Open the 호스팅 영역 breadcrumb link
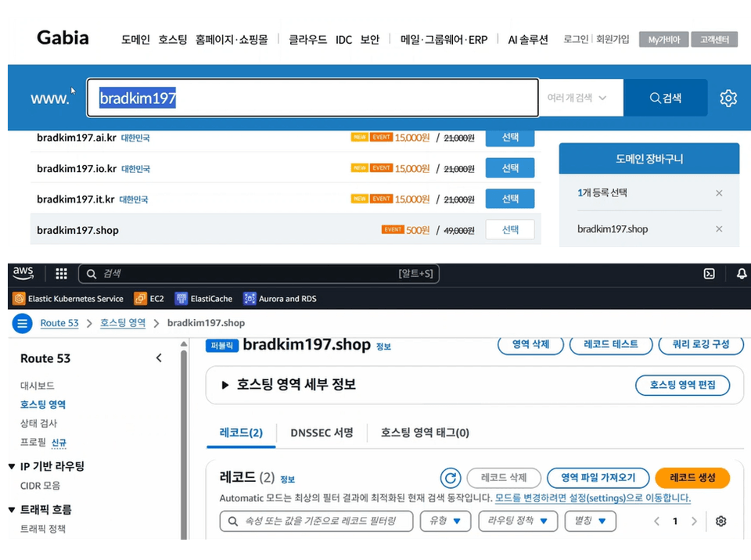The image size is (751, 560). (x=123, y=323)
